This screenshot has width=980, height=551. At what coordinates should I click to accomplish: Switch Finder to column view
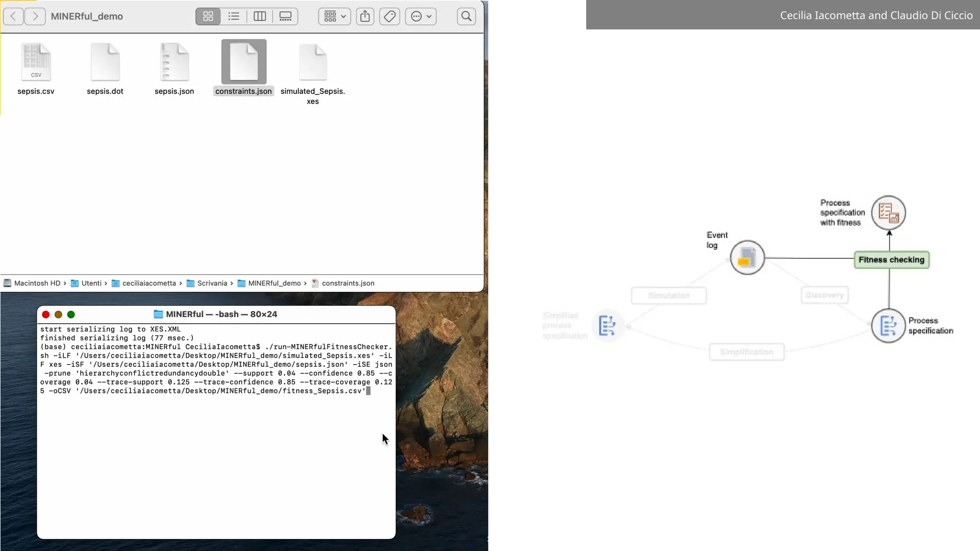[x=259, y=16]
